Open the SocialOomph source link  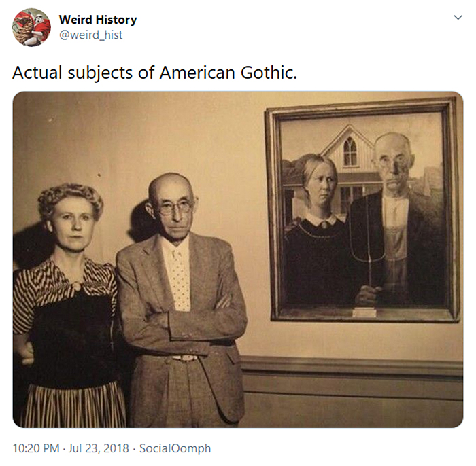point(175,448)
